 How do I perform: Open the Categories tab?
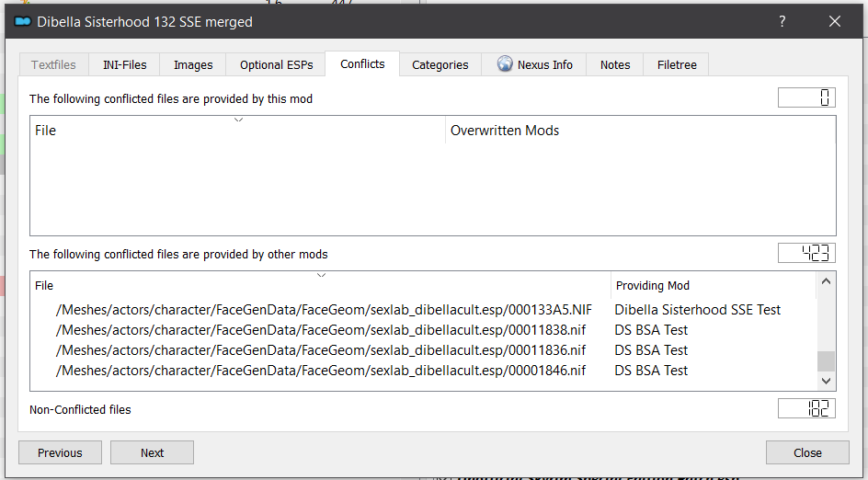tap(440, 64)
